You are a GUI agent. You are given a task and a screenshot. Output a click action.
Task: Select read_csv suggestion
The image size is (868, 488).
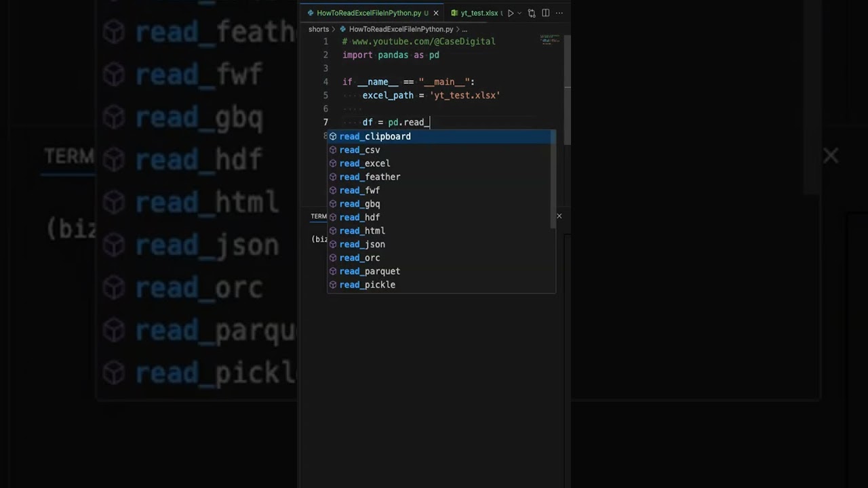[x=441, y=150]
